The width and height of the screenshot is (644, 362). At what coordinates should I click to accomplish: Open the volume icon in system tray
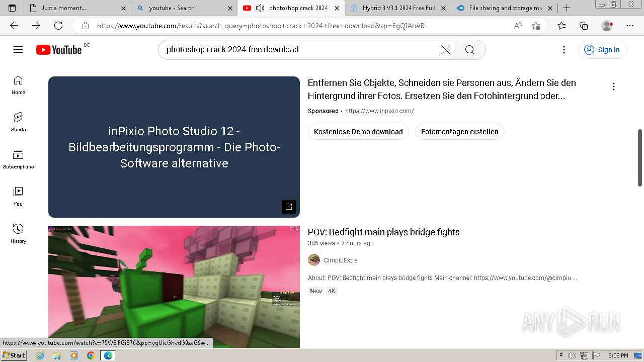(572, 355)
